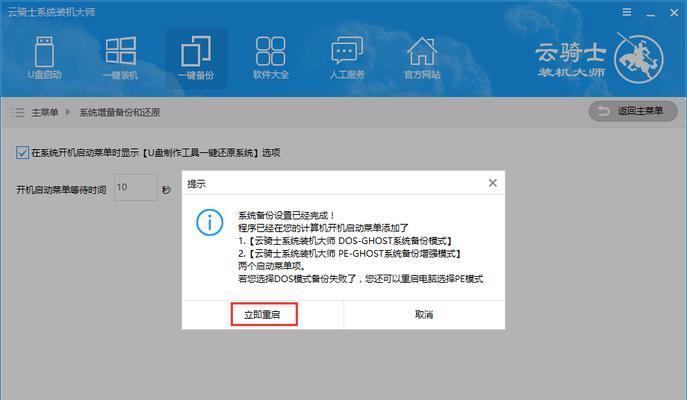687x400 pixels.
Task: Select the 一键备份 tab
Action: [196, 58]
